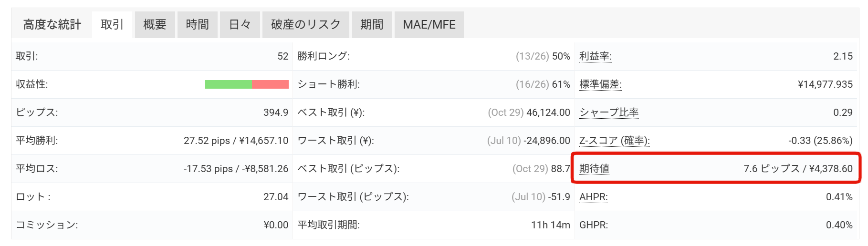Screen dimensions: 868x246
Task: Click the 高度な統計 heading
Action: [52, 25]
